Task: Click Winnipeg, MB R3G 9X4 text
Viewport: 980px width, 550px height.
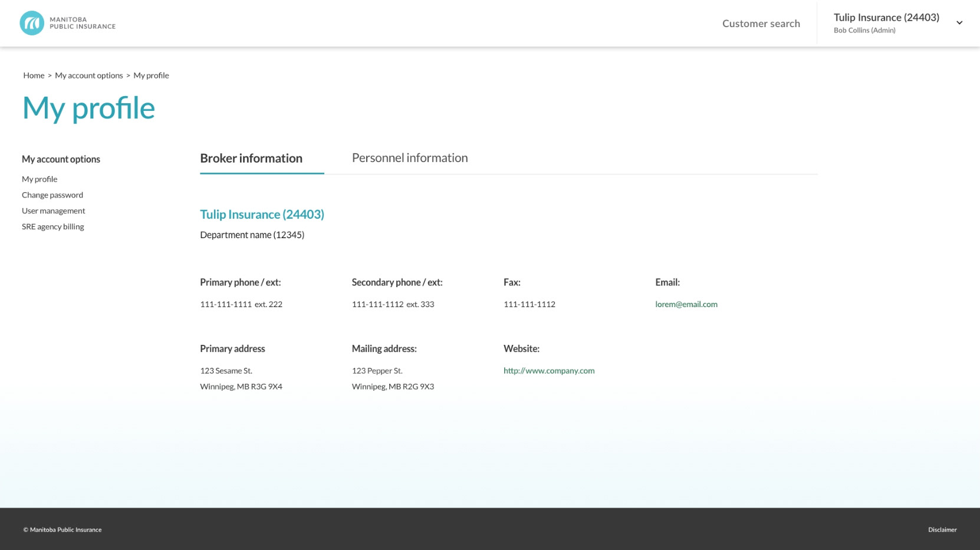Action: (241, 387)
